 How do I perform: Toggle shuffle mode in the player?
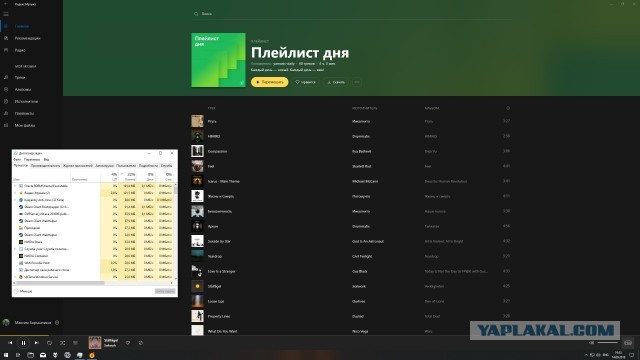[62, 343]
